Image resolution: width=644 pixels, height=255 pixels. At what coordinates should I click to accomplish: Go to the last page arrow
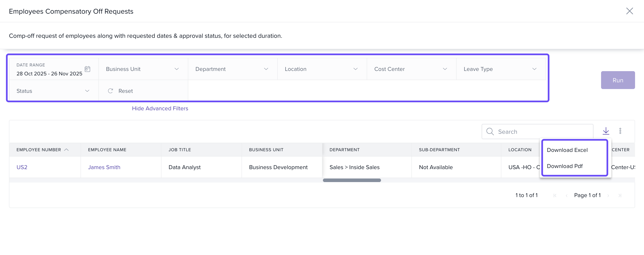point(620,195)
